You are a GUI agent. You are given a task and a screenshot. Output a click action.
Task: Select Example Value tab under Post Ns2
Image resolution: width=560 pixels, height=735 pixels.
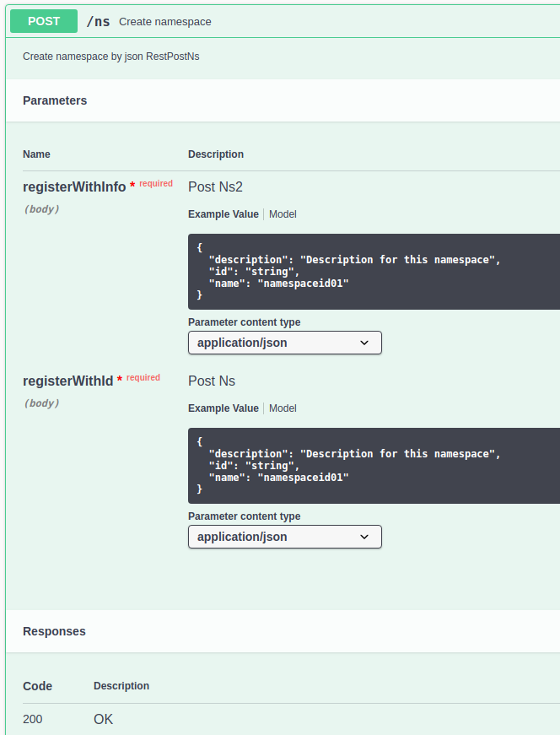coord(223,214)
